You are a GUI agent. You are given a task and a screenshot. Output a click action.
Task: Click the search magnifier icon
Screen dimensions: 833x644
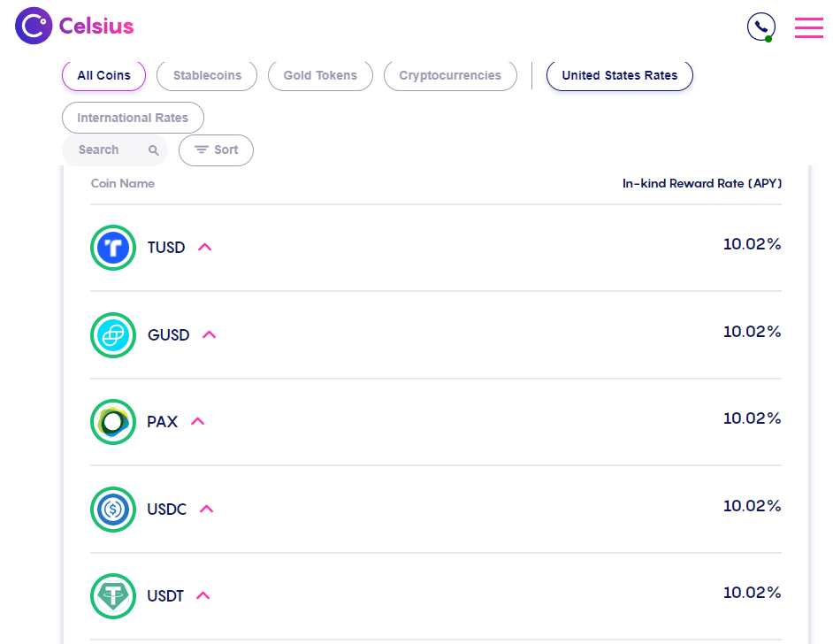(154, 150)
